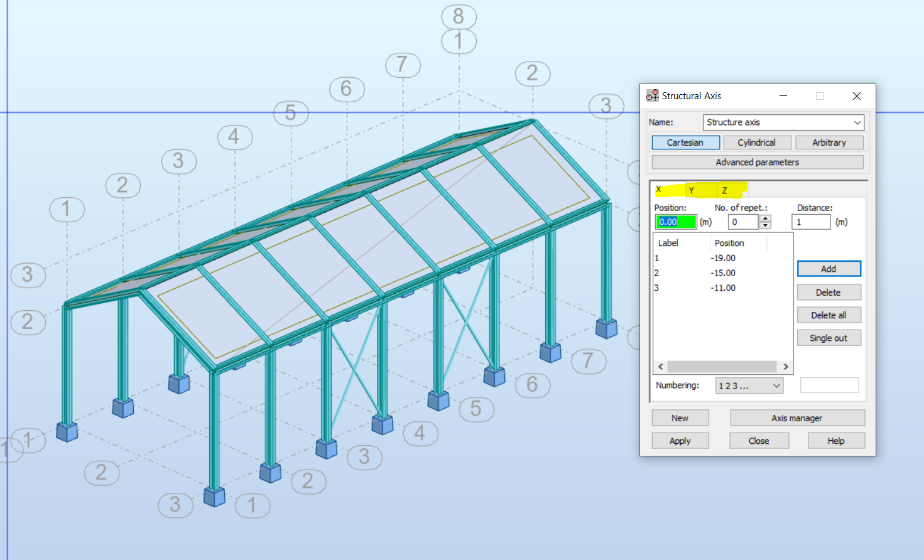Click the empty field next to Numbering
924x560 pixels.
click(829, 385)
